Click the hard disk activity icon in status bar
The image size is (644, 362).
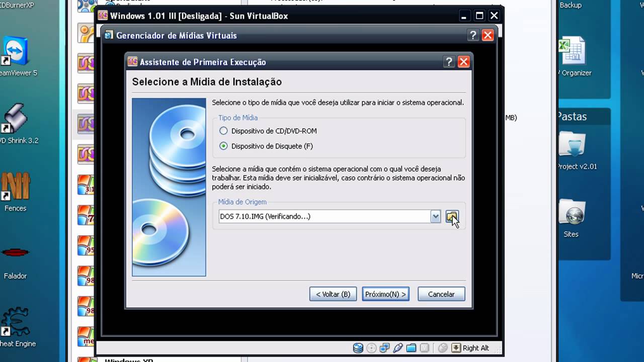coord(358,348)
